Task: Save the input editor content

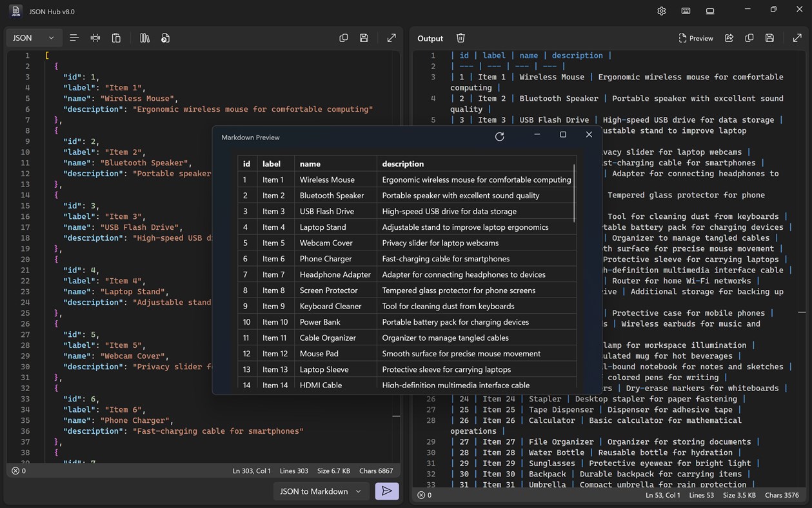Action: pos(364,38)
